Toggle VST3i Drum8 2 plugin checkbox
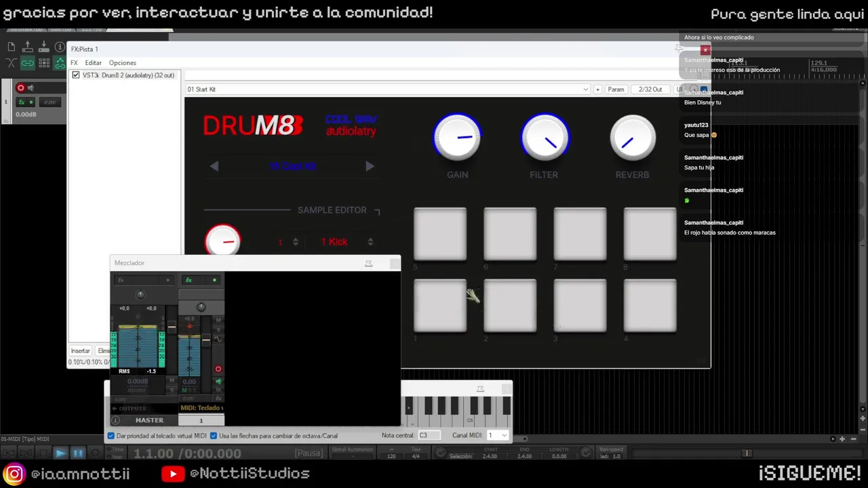 coord(76,75)
